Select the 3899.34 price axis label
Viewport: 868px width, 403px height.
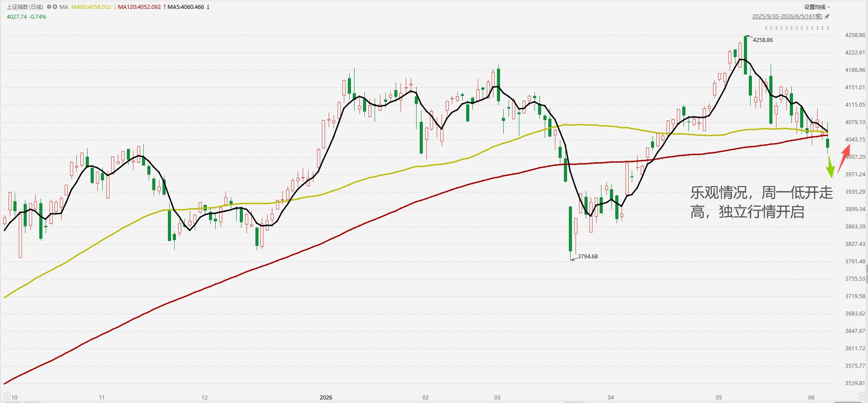pyautogui.click(x=855, y=209)
